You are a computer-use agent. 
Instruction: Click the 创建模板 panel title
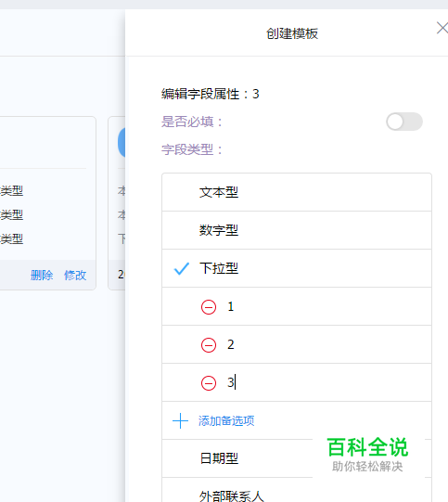coord(292,33)
